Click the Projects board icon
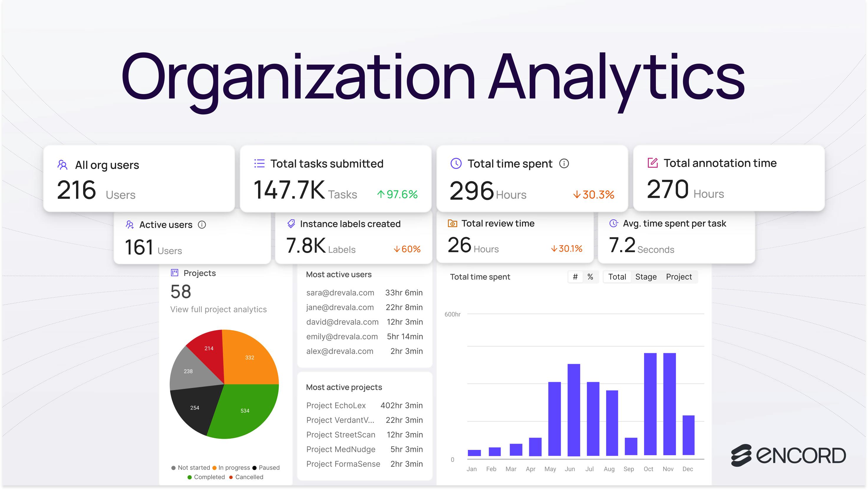The height and width of the screenshot is (490, 868). [x=174, y=273]
